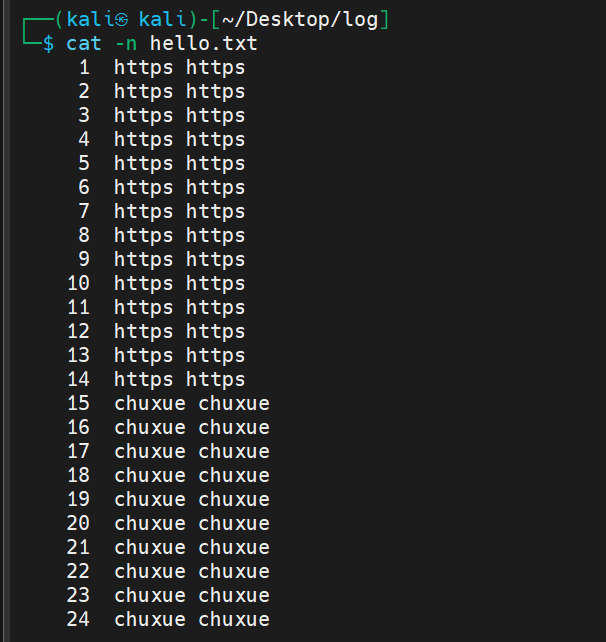
Task: Click the first https on line 1
Action: (143, 68)
